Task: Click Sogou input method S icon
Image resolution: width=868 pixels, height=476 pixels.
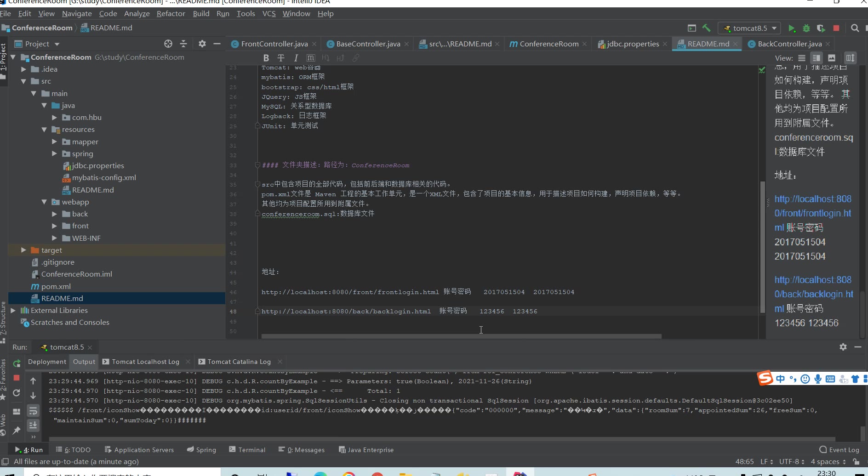Action: pos(765,378)
